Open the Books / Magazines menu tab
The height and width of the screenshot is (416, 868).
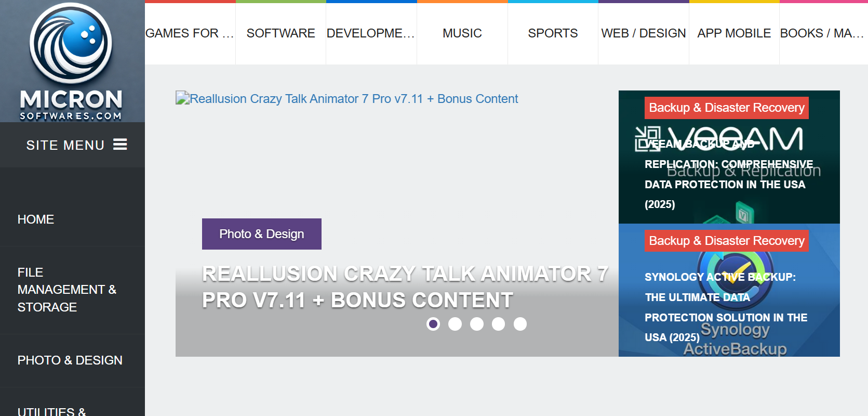pyautogui.click(x=823, y=33)
